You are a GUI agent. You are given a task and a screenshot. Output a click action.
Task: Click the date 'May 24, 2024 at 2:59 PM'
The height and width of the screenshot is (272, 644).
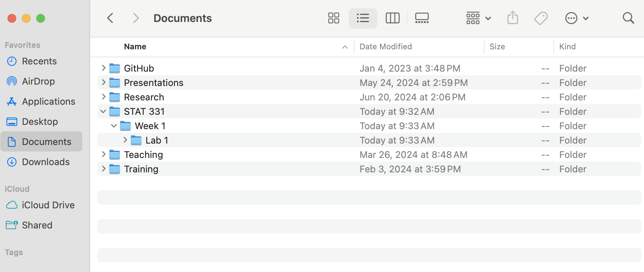[x=413, y=83]
